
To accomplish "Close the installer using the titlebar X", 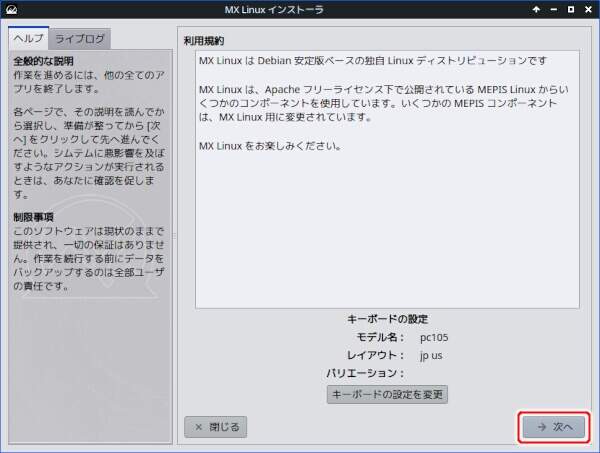I will (588, 9).
